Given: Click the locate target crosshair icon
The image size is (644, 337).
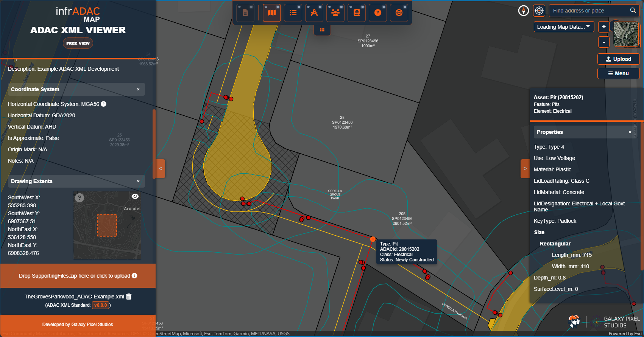Looking at the screenshot, I should pos(539,11).
